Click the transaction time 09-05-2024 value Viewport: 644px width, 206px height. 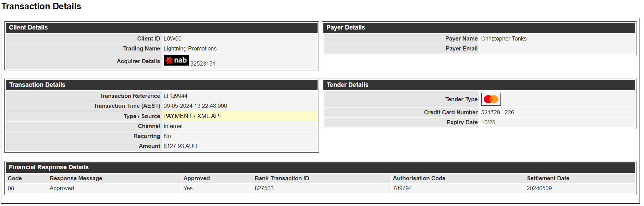pos(195,106)
